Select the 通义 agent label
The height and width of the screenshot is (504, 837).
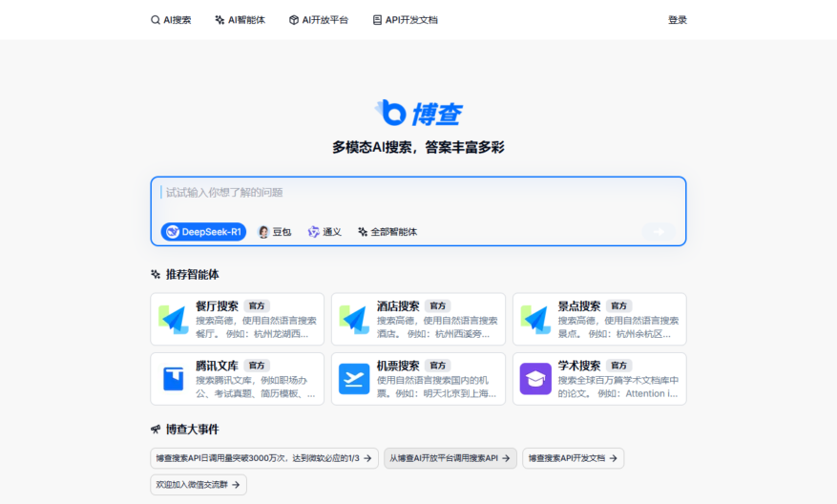click(331, 232)
